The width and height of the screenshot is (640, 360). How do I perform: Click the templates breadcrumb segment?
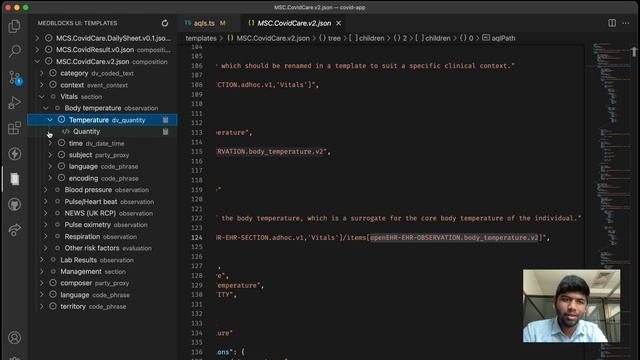[201, 38]
